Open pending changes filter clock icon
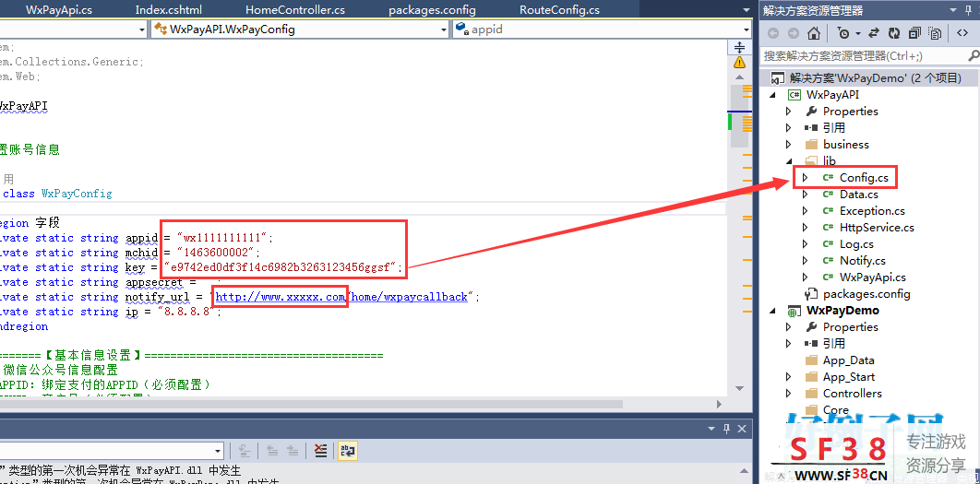This screenshot has width=980, height=484. click(843, 33)
